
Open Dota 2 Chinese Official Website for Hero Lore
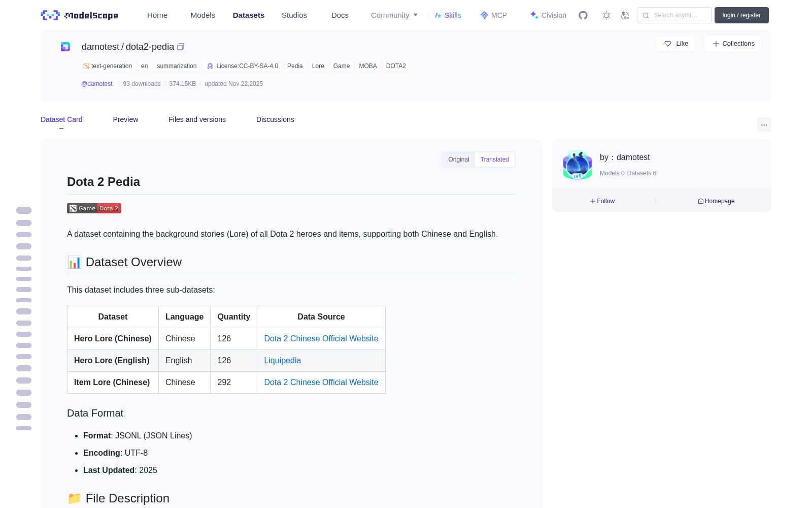point(321,339)
